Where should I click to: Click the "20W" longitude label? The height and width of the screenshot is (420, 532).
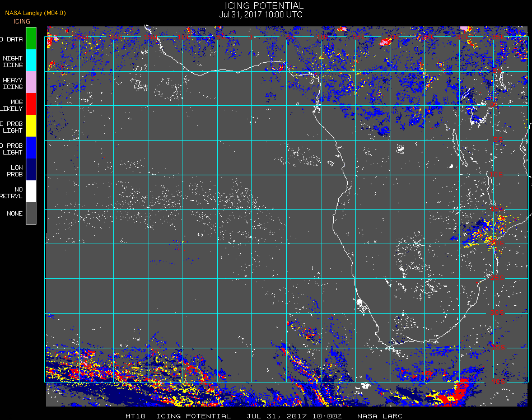pyautogui.click(x=116, y=36)
